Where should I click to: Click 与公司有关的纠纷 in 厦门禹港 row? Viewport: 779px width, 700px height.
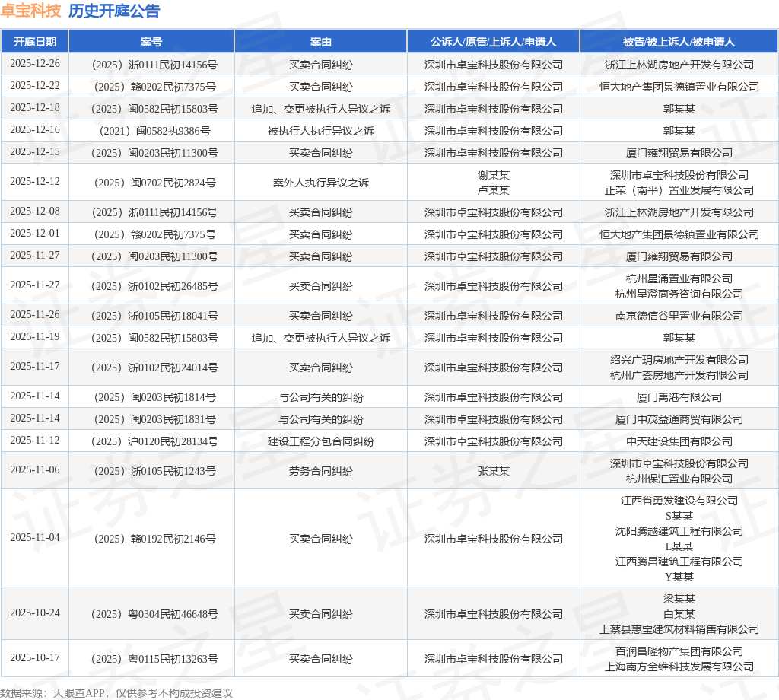click(x=321, y=397)
